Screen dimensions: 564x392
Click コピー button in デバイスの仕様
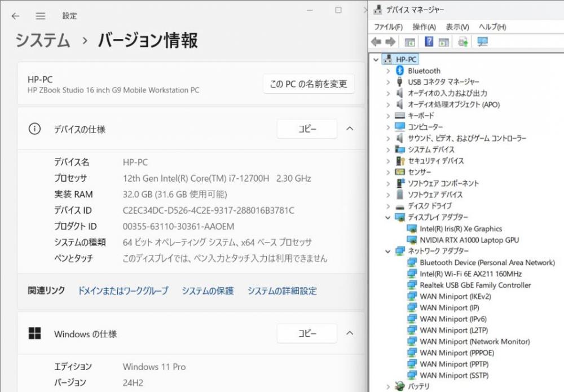307,129
